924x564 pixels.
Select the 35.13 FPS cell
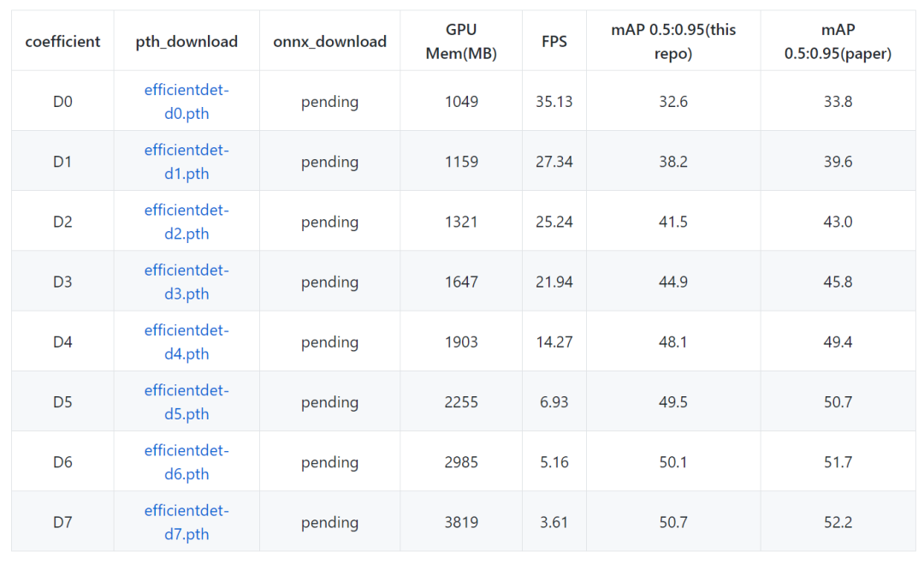554,102
